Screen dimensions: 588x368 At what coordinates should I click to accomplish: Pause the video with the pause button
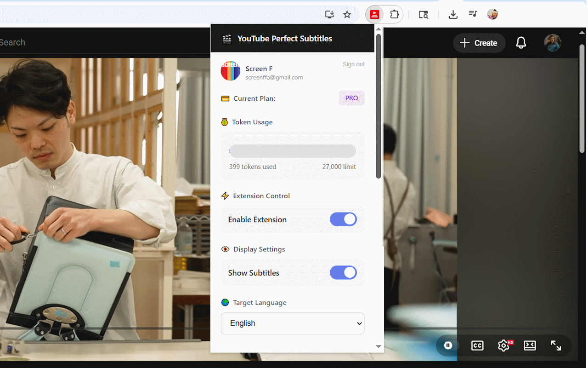tap(448, 345)
